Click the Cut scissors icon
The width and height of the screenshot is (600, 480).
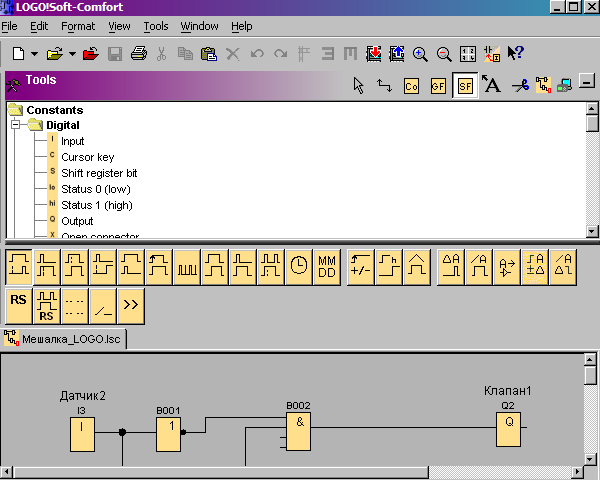[x=161, y=54]
